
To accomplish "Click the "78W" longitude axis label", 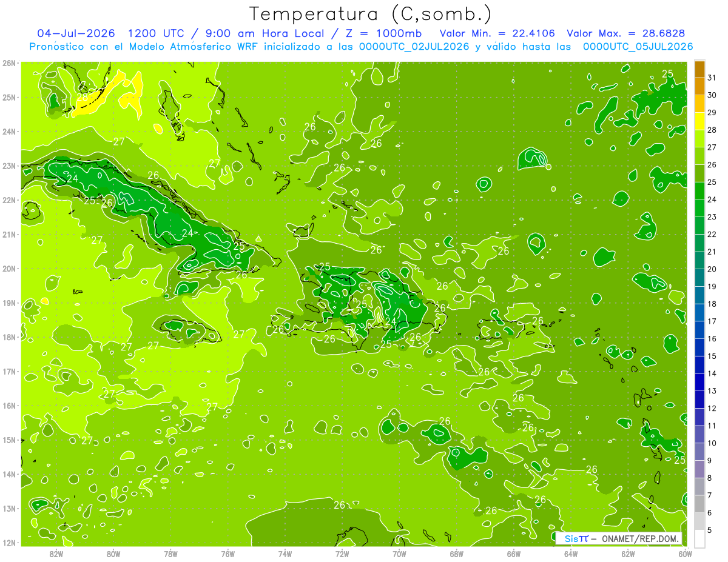I will point(170,554).
